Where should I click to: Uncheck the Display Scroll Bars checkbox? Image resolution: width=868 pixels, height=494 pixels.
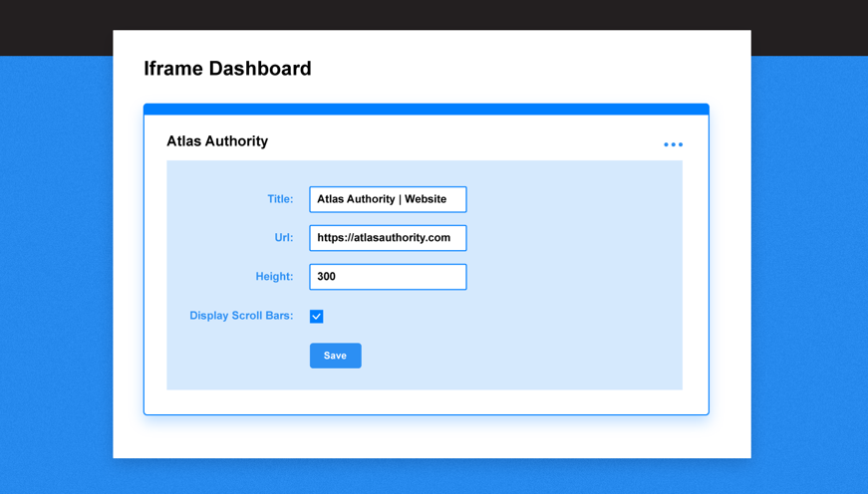pos(316,316)
